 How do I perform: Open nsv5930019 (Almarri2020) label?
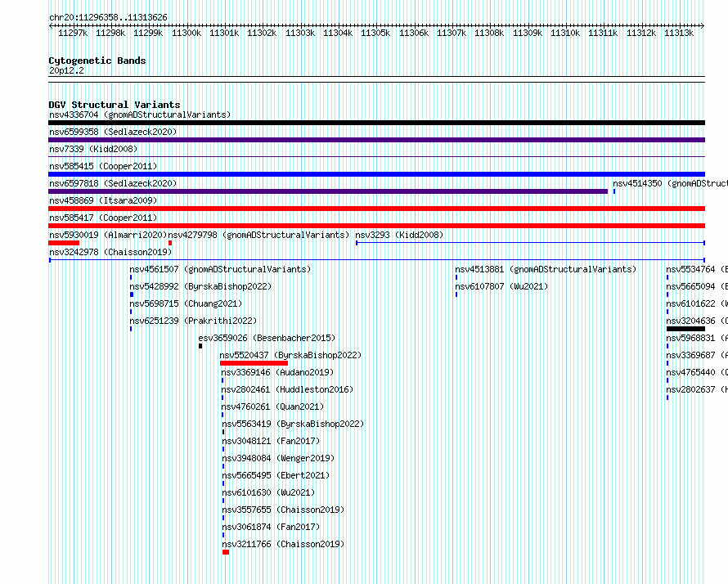[x=108, y=235]
